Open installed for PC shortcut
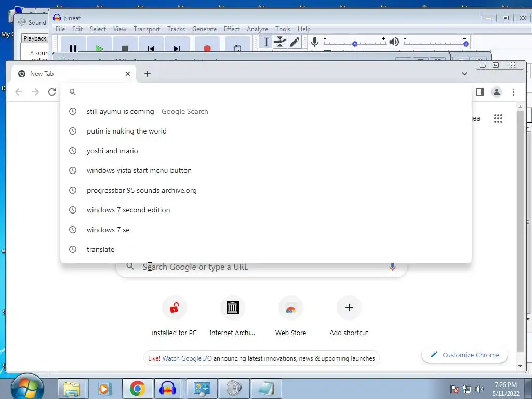Screen dimensions: 532x399 174,316
